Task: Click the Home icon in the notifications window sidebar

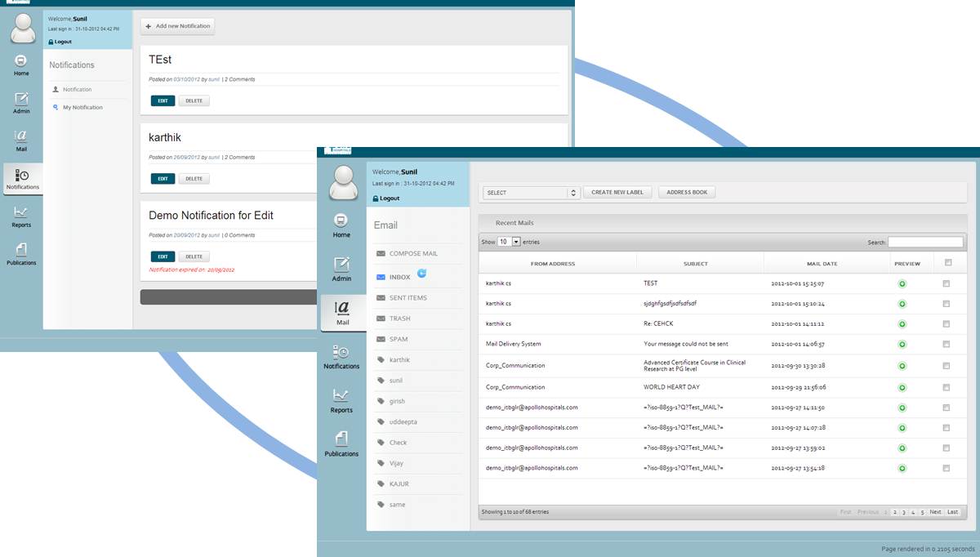Action: 21,61
